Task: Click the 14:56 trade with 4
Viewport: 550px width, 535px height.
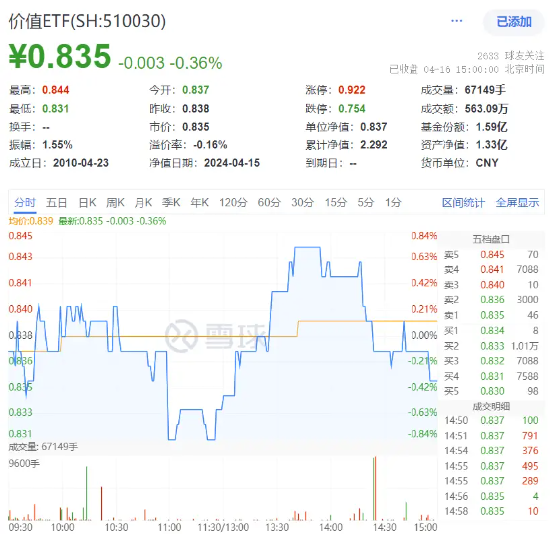Action: tap(491, 496)
